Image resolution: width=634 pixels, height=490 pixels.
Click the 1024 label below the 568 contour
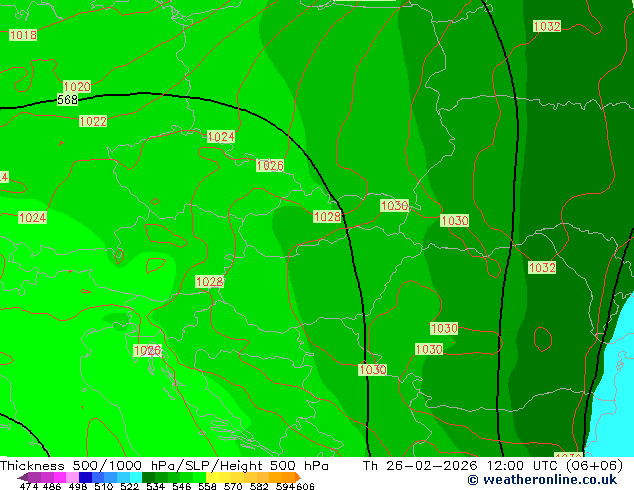coord(221,137)
